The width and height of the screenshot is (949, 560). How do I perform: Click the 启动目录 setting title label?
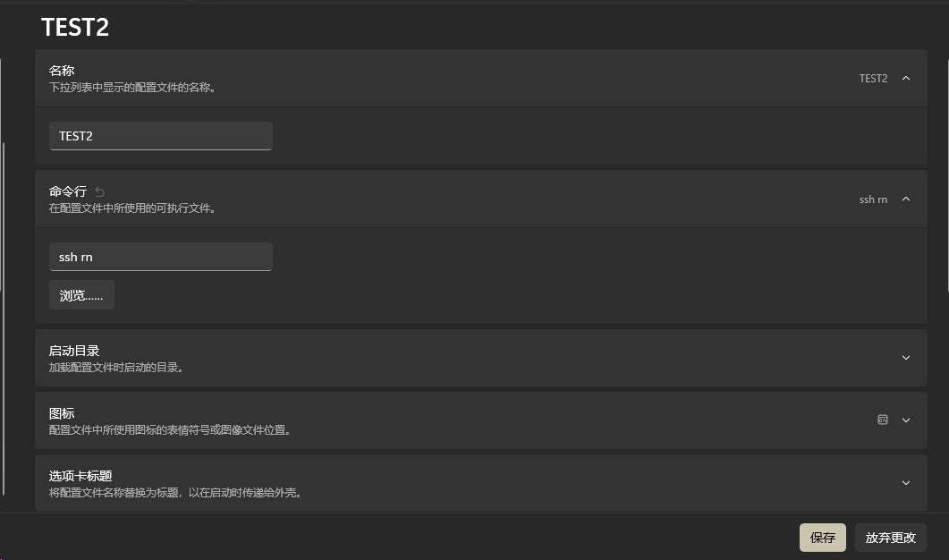[x=74, y=351]
